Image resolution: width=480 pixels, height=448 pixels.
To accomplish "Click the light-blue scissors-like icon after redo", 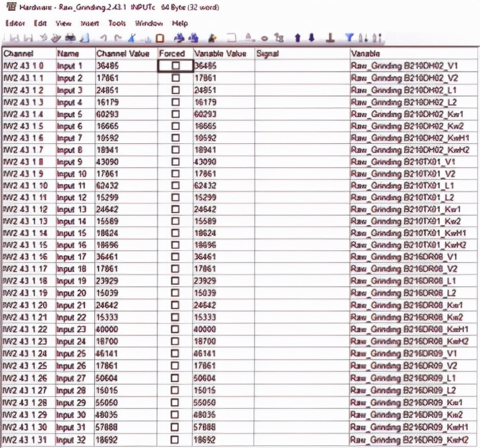I will [x=132, y=38].
